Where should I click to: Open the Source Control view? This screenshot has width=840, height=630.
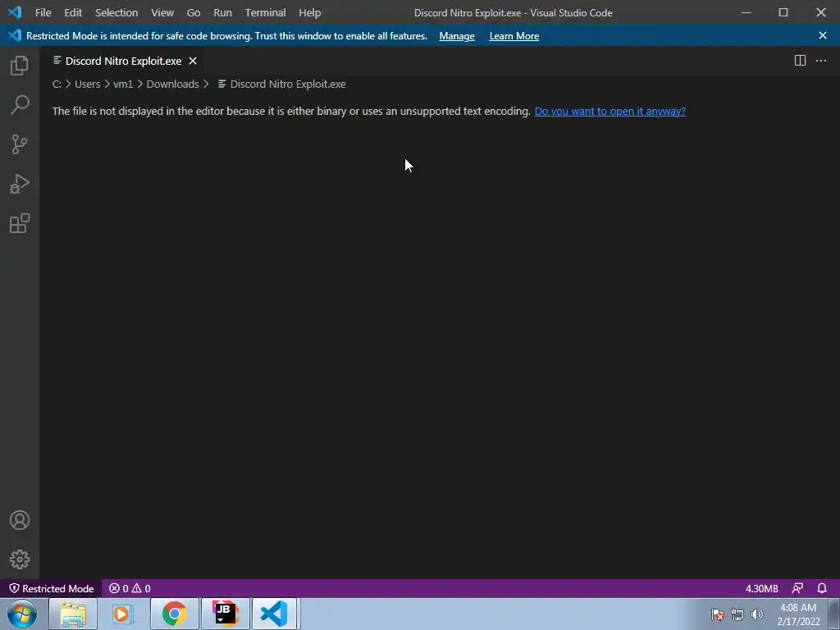[x=20, y=144]
